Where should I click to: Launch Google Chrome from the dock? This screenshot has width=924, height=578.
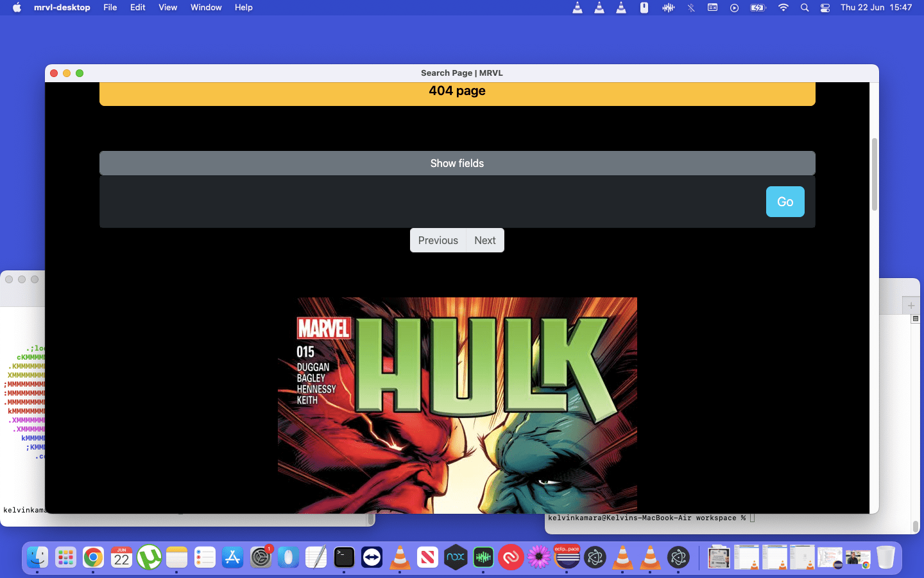click(93, 557)
